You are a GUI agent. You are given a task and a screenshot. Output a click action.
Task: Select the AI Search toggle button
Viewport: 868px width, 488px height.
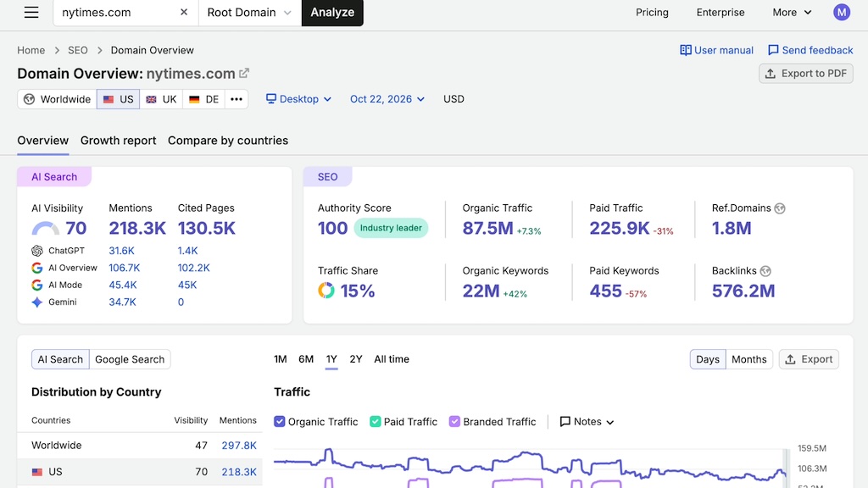pyautogui.click(x=60, y=359)
